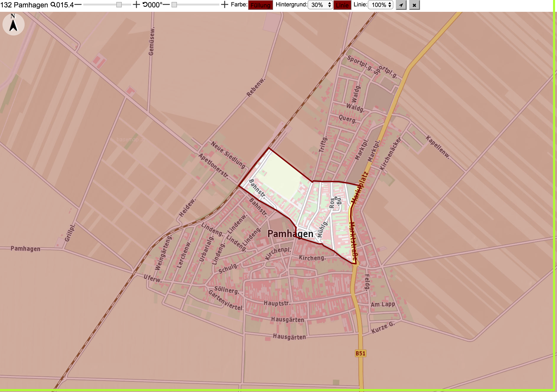557x392 pixels.
Task: Open the Hintergrund 30% dropdown
Action: tap(320, 5)
